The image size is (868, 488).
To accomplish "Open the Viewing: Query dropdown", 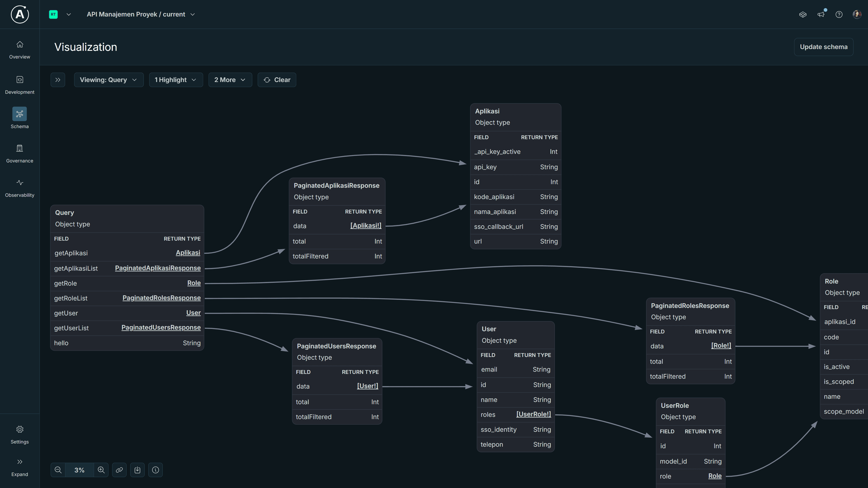I will (x=108, y=80).
